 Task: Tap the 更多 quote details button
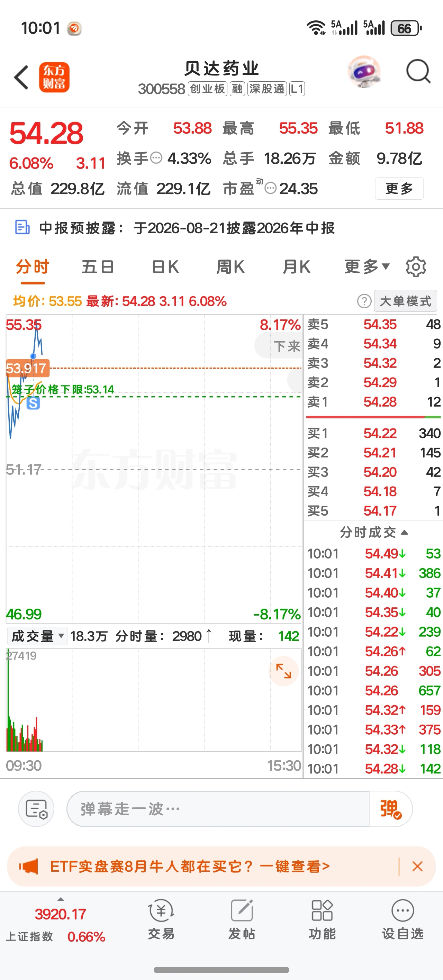coord(399,188)
